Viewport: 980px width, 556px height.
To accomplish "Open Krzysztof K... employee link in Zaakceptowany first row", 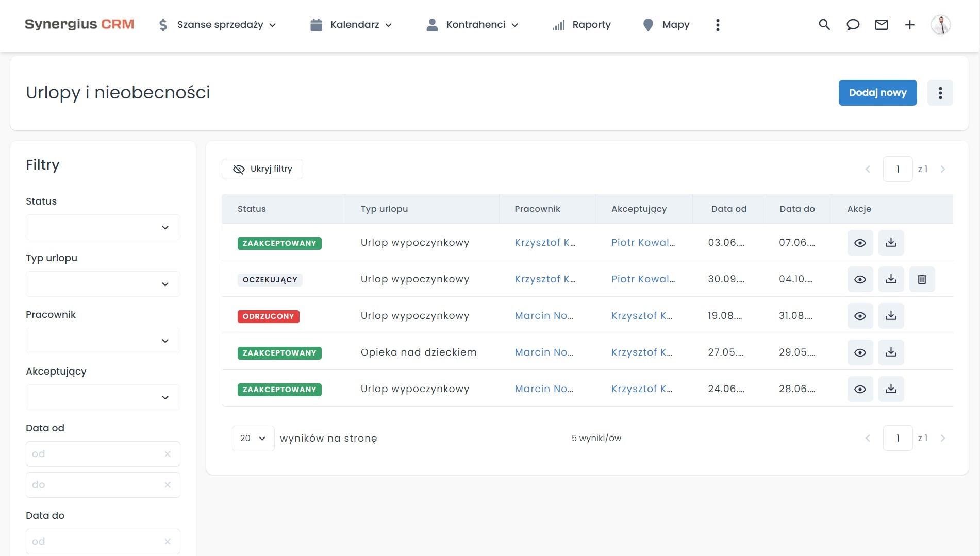I will [545, 243].
